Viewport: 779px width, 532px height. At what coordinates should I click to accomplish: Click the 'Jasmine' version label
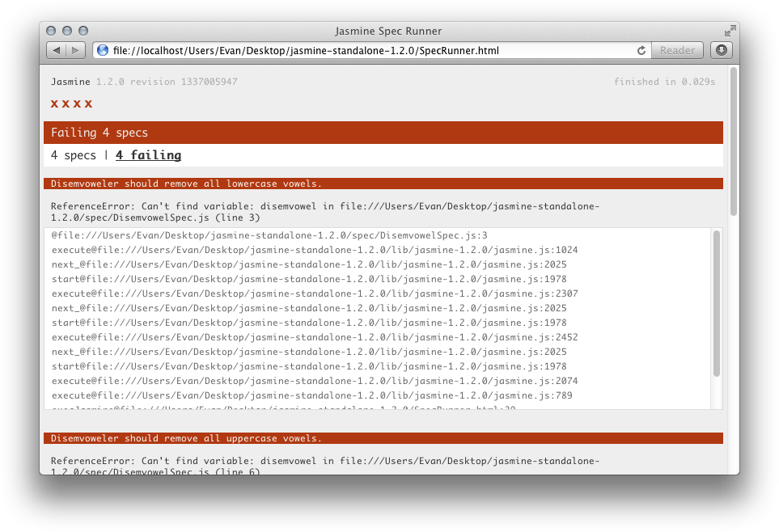pyautogui.click(x=70, y=82)
